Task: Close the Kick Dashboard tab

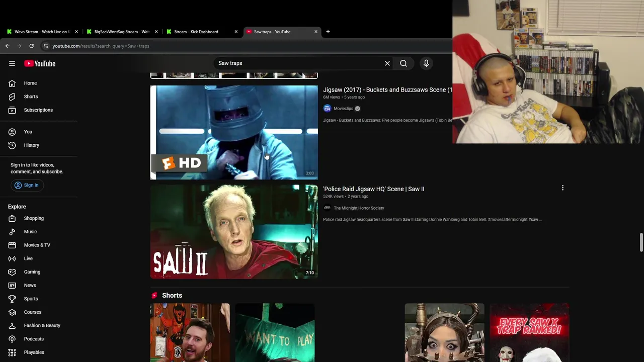Action: click(x=236, y=32)
